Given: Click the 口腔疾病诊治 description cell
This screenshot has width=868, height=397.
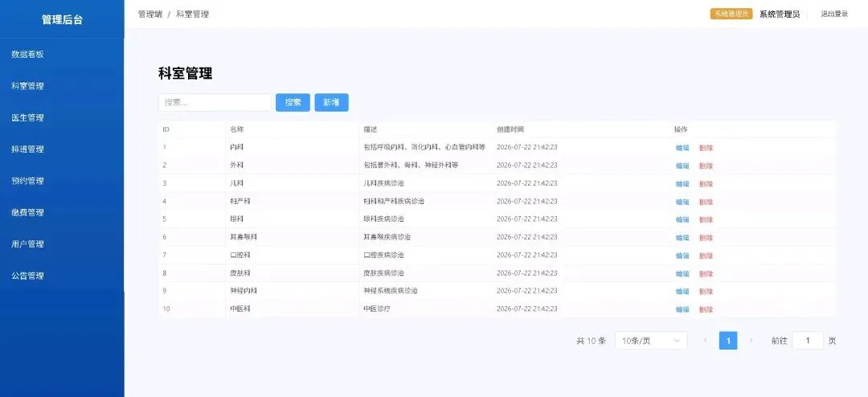Looking at the screenshot, I should [383, 255].
